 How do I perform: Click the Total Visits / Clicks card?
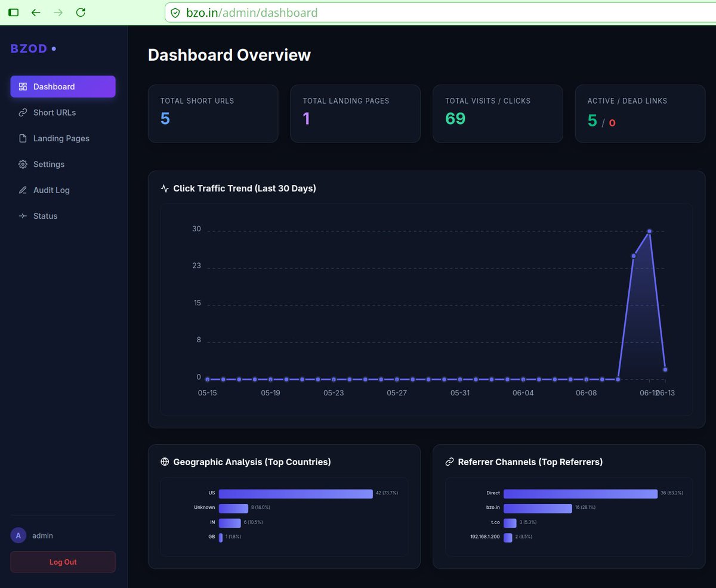[x=498, y=113]
